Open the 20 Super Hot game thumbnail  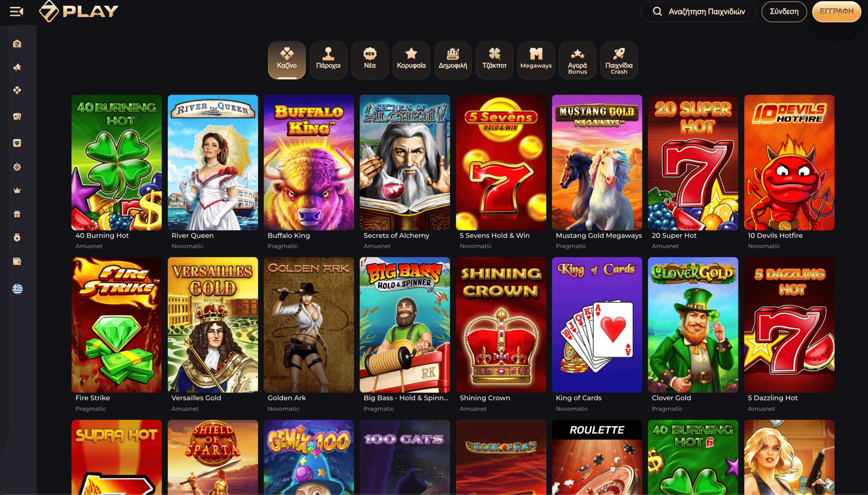coord(693,162)
